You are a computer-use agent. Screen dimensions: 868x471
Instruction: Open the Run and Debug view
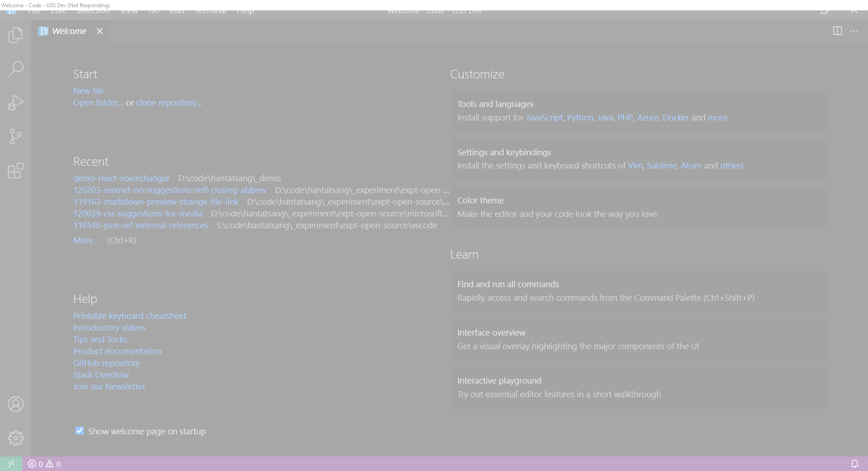pos(15,103)
